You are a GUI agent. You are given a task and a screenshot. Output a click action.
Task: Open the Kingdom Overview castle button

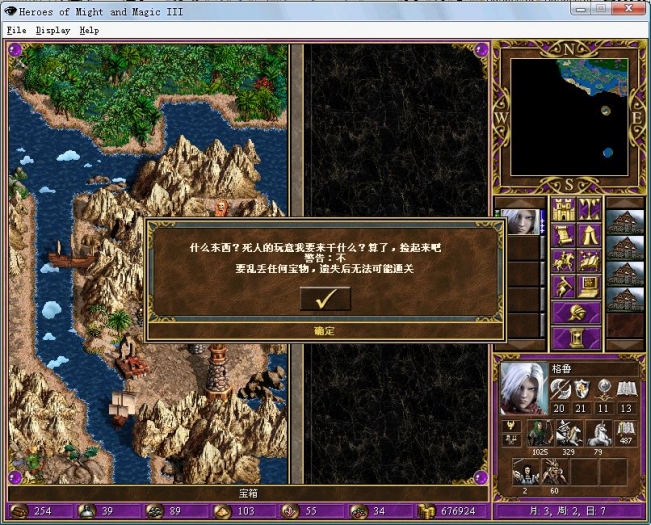coord(563,210)
